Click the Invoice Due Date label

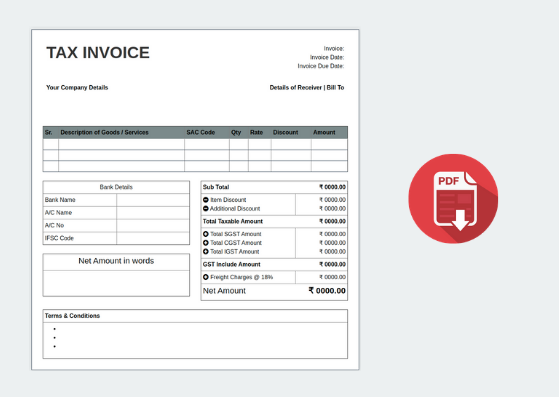tap(321, 66)
